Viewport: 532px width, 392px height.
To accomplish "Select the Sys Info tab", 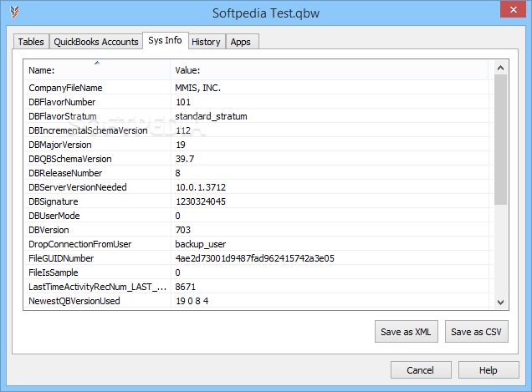I will [166, 40].
